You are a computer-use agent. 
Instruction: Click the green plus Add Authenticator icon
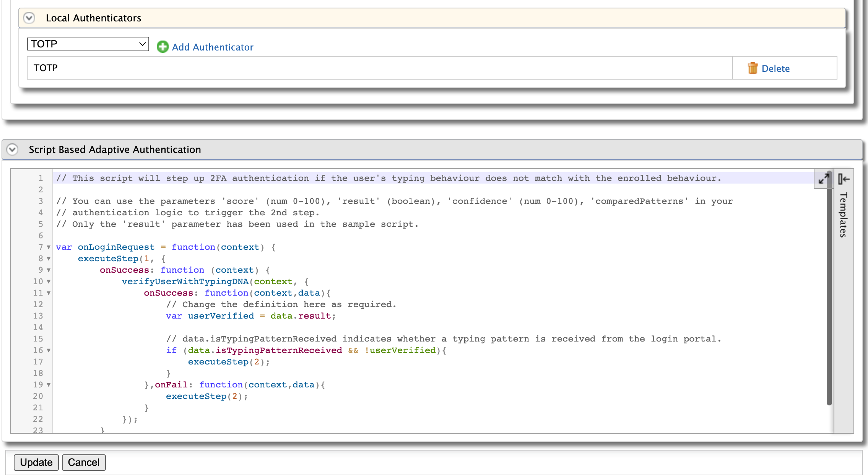click(x=163, y=47)
